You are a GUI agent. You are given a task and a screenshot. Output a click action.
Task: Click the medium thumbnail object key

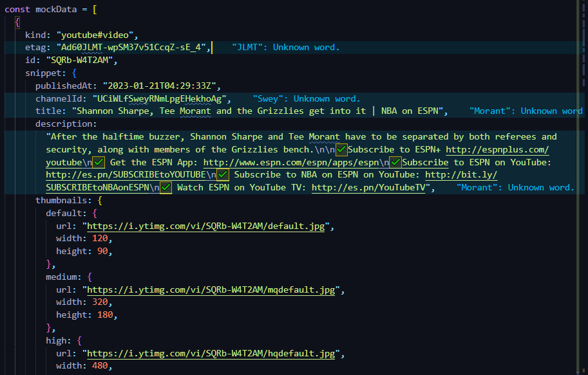click(61, 277)
